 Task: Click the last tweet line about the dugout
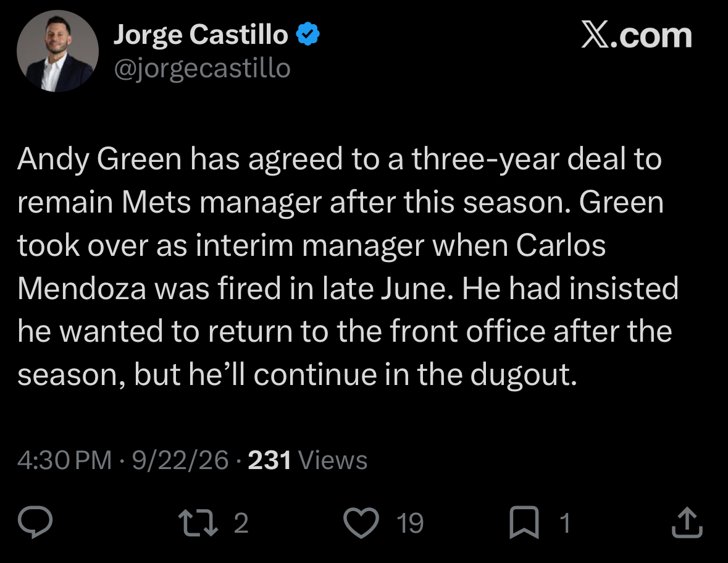298,375
